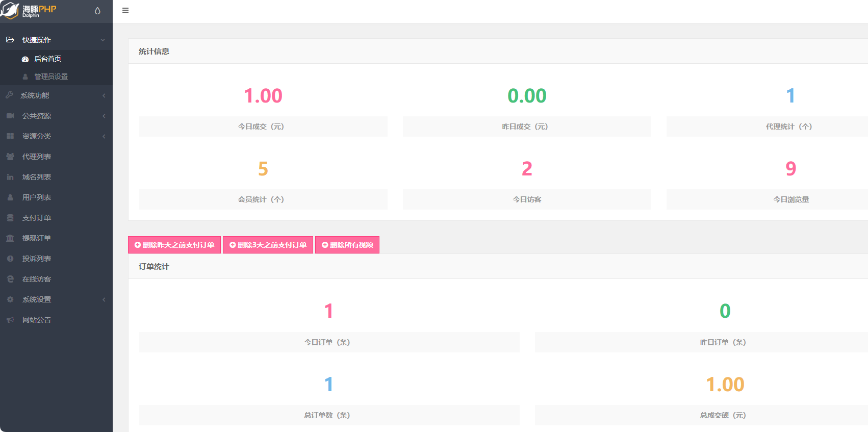Click the 会员统计 value 5
Screen dimensions: 868x432
pos(263,169)
